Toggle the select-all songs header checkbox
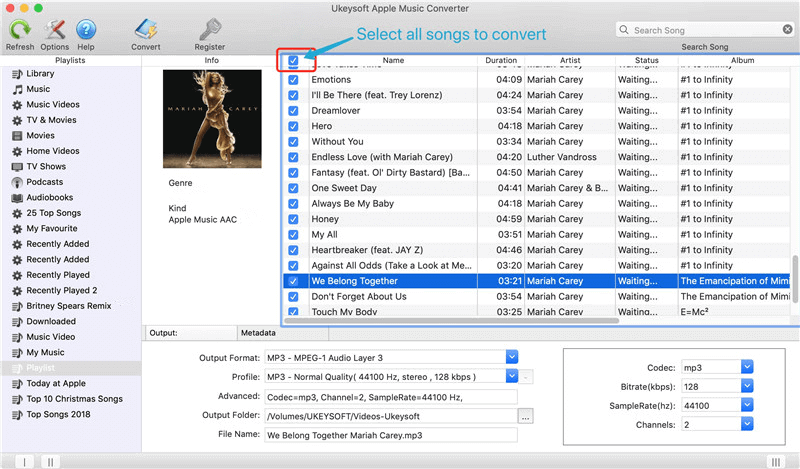This screenshot has height=469, width=800. point(293,61)
